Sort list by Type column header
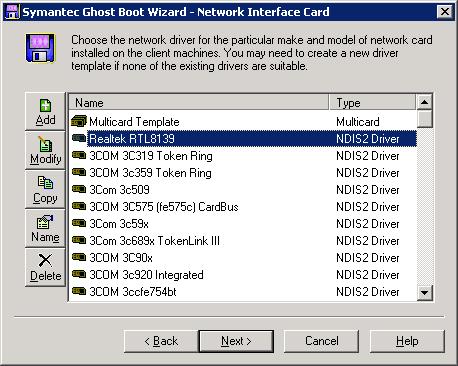Screen dimensions: 458x366 click(x=373, y=102)
